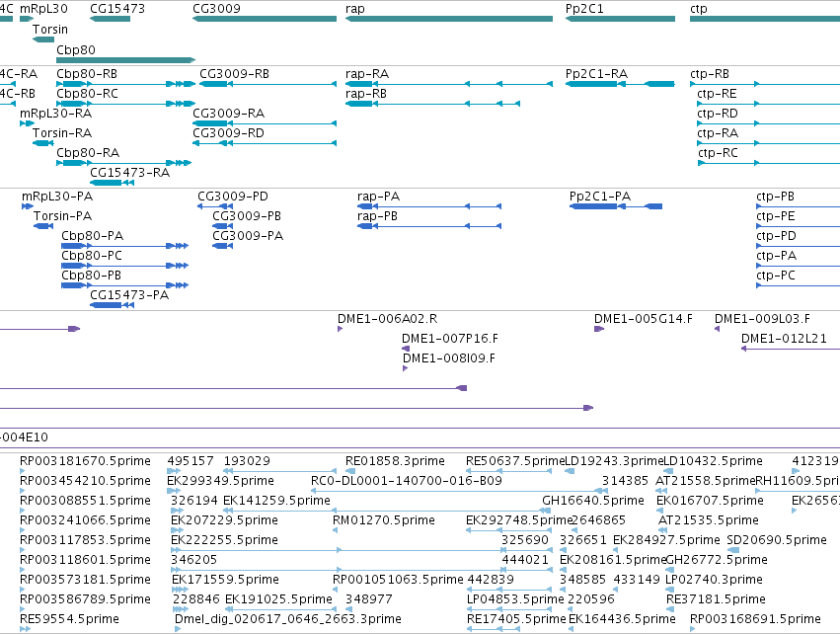
Task: Select transcript CG3009-RB label
Action: [x=235, y=73]
